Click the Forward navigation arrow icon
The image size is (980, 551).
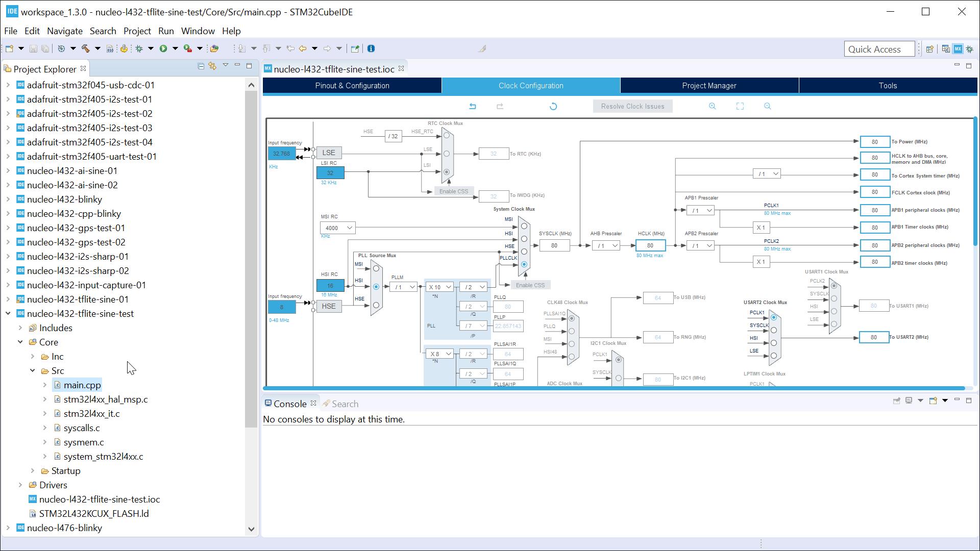[327, 49]
